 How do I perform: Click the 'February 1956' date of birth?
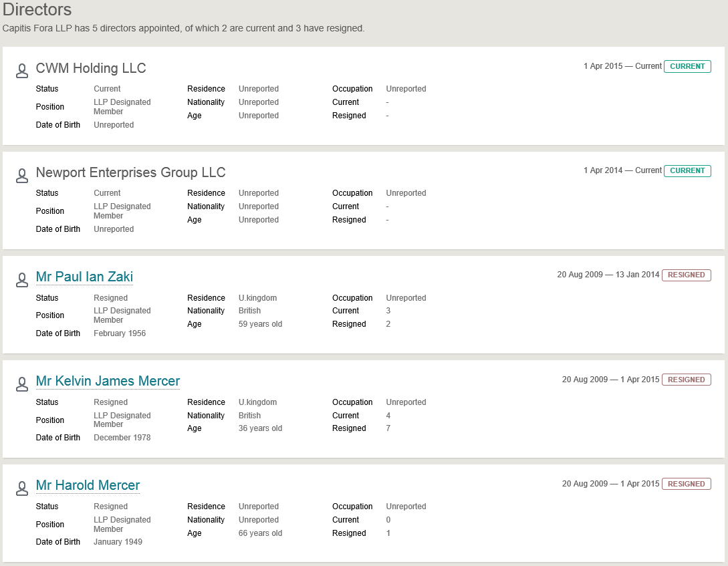120,333
